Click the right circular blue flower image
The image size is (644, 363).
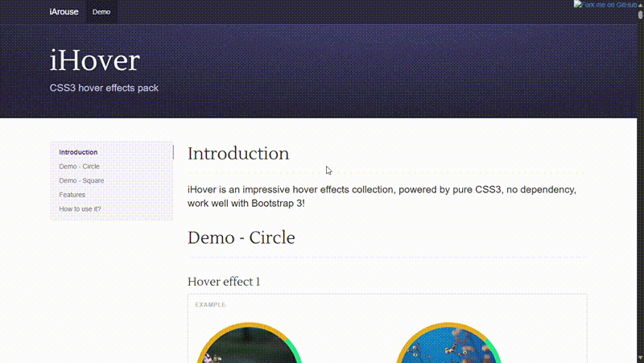click(x=448, y=343)
